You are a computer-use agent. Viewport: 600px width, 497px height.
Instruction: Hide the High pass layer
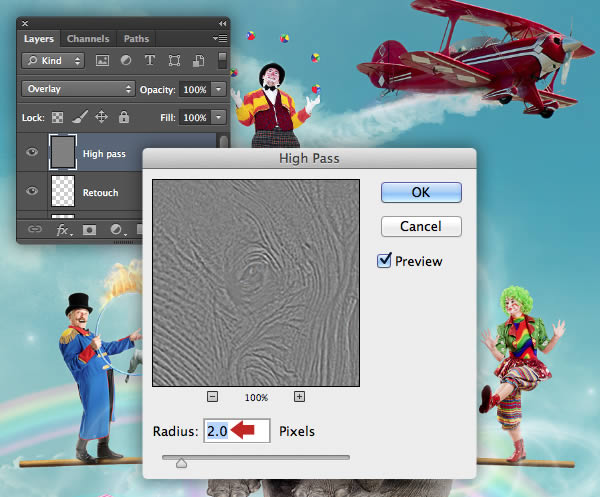[x=32, y=152]
